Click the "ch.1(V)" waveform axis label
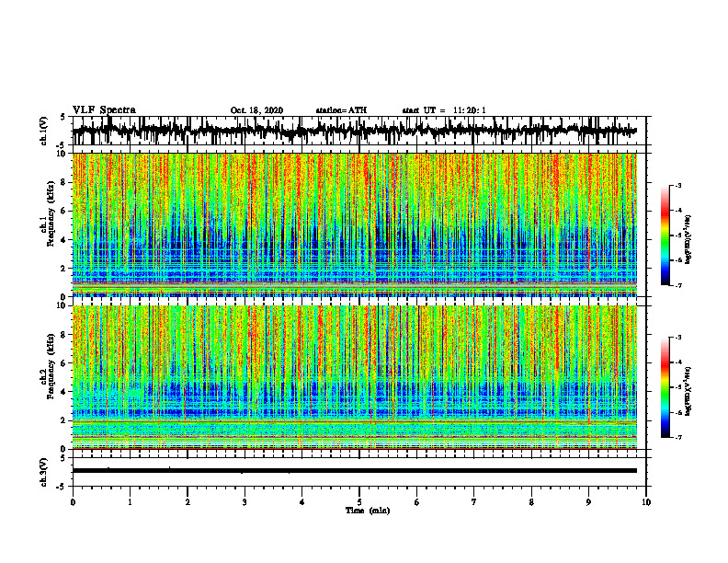Screen dimensions: 728x563 (x=44, y=132)
